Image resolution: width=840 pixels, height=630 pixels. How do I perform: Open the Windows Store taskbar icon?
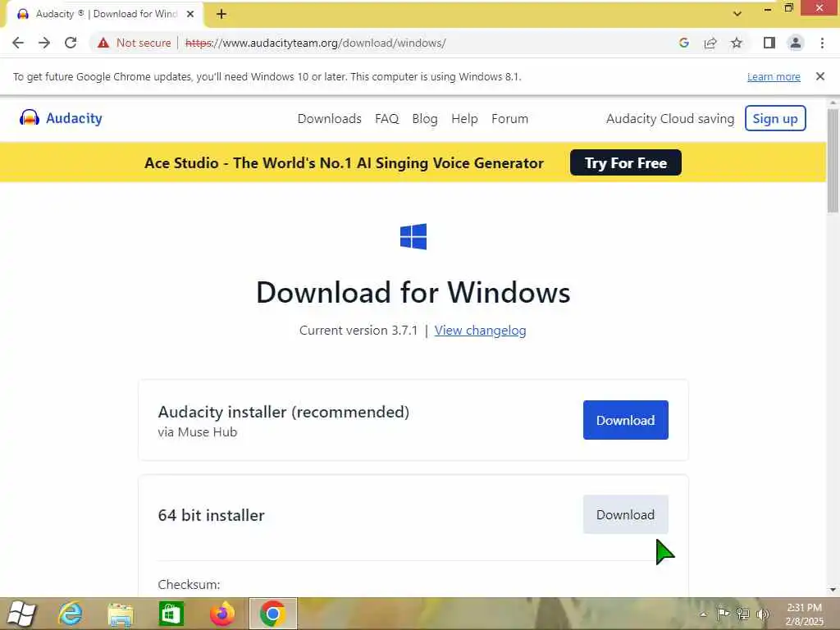171,614
